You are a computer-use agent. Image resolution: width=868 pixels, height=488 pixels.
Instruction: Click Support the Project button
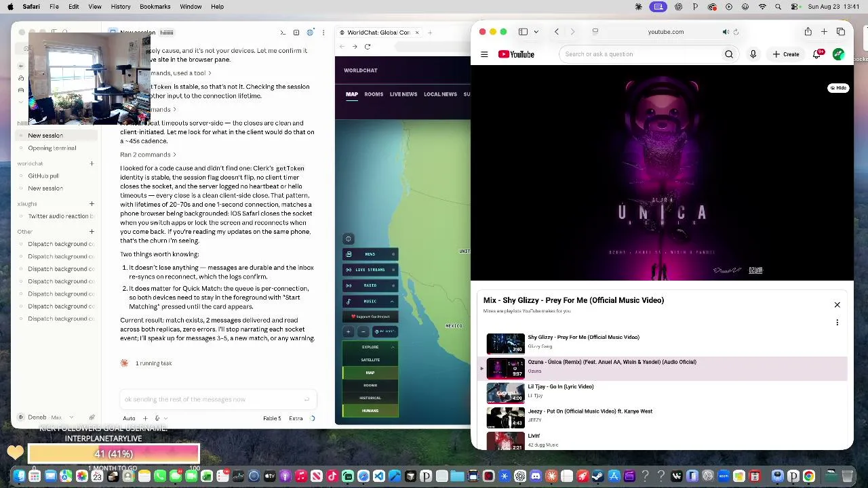pyautogui.click(x=370, y=317)
